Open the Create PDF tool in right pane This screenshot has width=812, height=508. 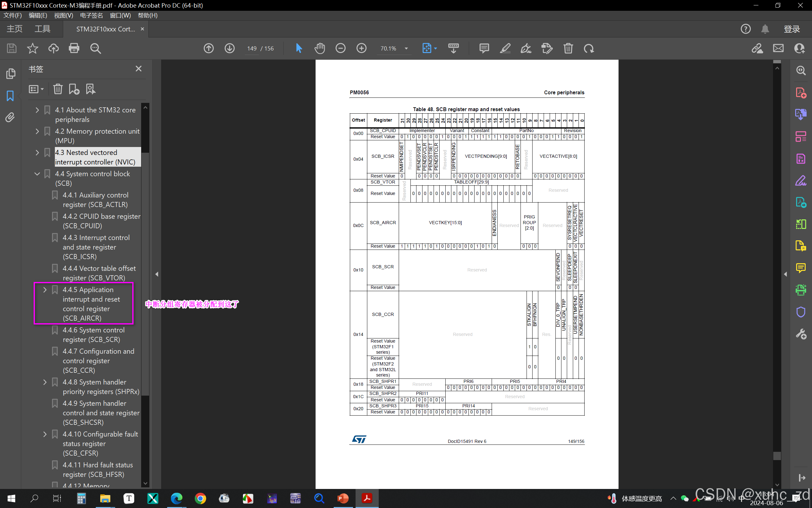801,93
